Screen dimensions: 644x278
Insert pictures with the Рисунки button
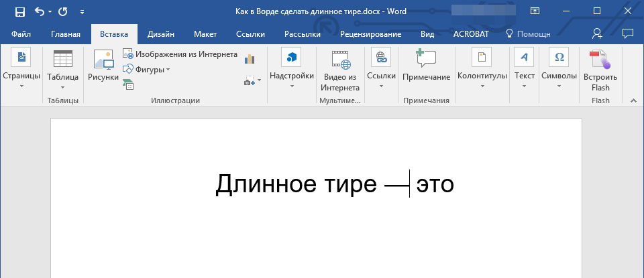[x=103, y=66]
